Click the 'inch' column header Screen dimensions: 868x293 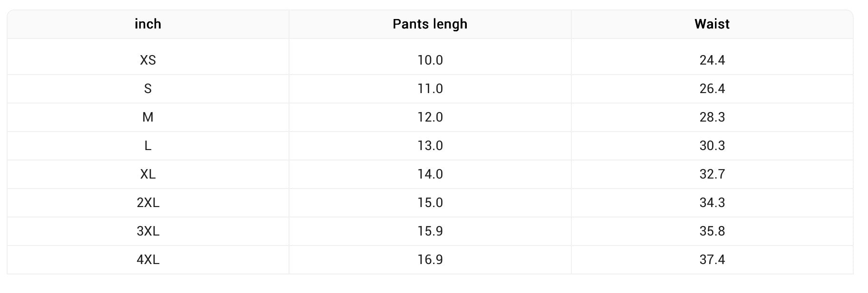(x=148, y=24)
